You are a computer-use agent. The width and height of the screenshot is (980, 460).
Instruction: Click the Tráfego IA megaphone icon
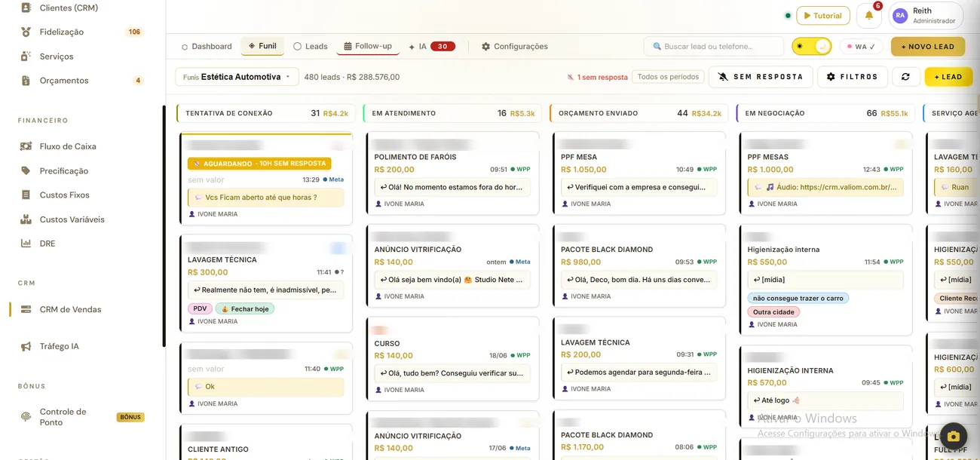(x=26, y=346)
